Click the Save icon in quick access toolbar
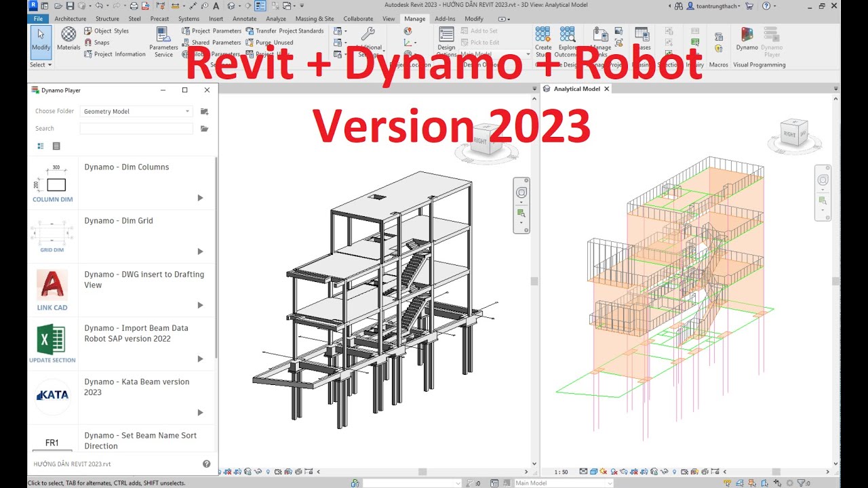This screenshot has width=868, height=488. [x=70, y=6]
